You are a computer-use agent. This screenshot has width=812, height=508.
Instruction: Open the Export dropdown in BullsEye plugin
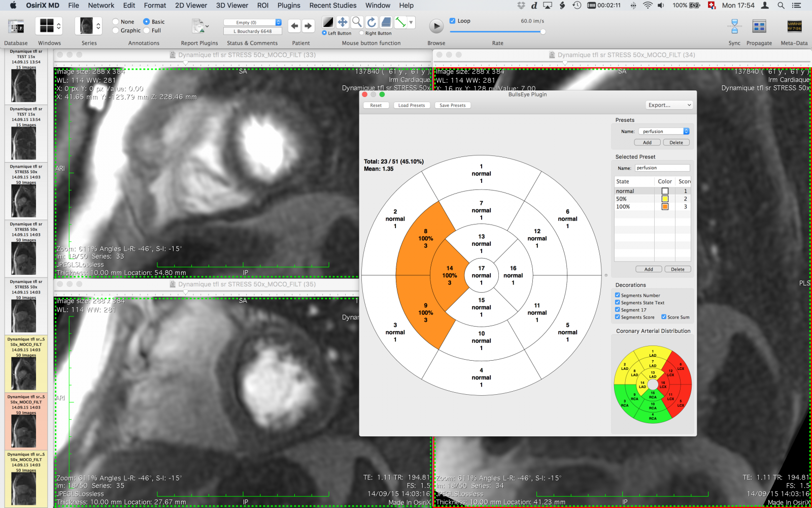(x=669, y=105)
